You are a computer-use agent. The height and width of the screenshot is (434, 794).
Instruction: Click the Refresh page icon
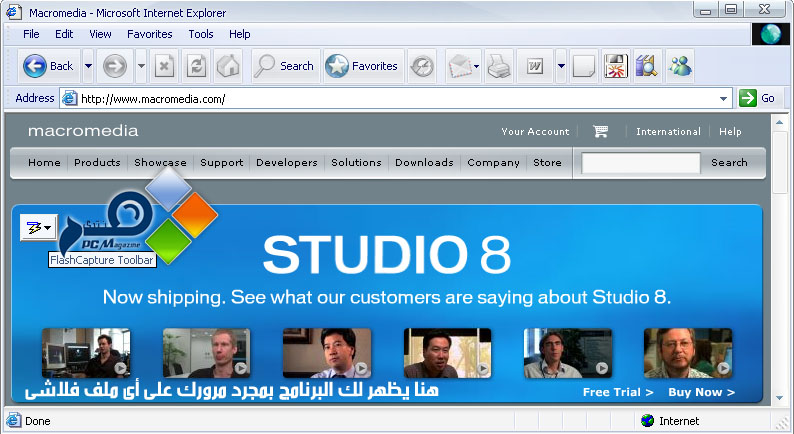[197, 66]
